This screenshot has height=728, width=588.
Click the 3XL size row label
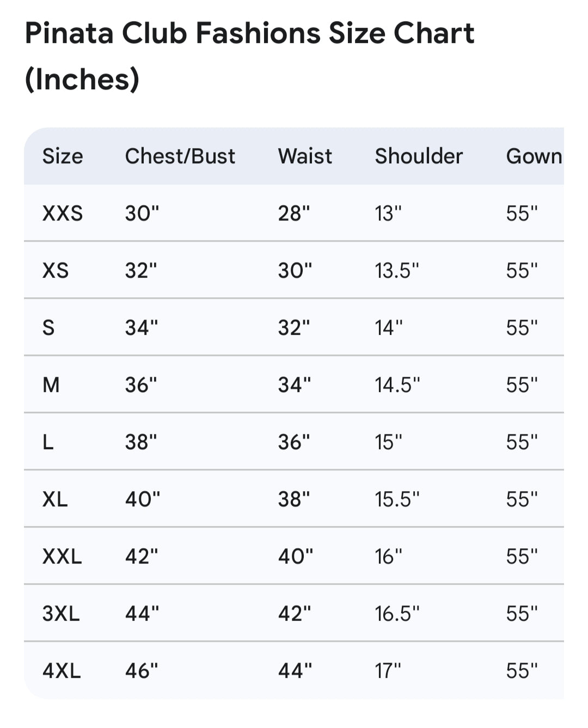click(x=61, y=614)
